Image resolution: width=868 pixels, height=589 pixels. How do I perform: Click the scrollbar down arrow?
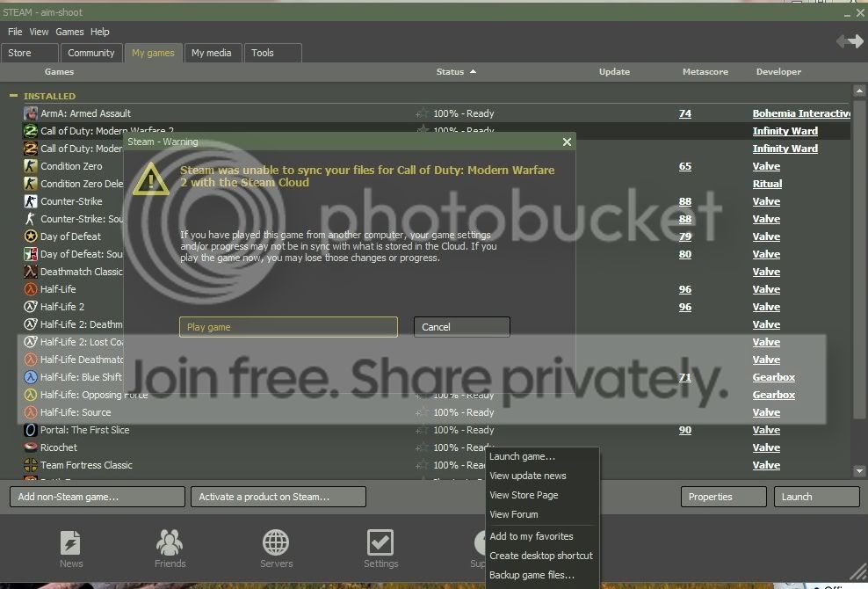(x=859, y=471)
